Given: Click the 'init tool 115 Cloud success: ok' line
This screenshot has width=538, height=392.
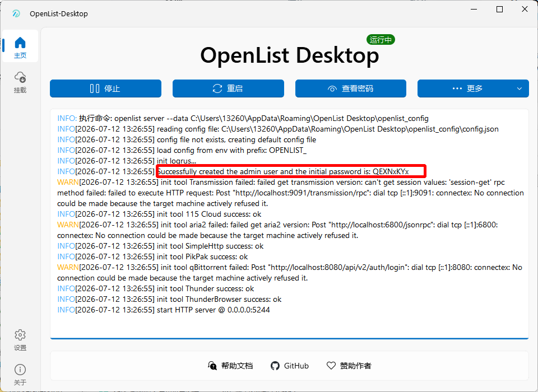Looking at the screenshot, I should (x=159, y=214).
